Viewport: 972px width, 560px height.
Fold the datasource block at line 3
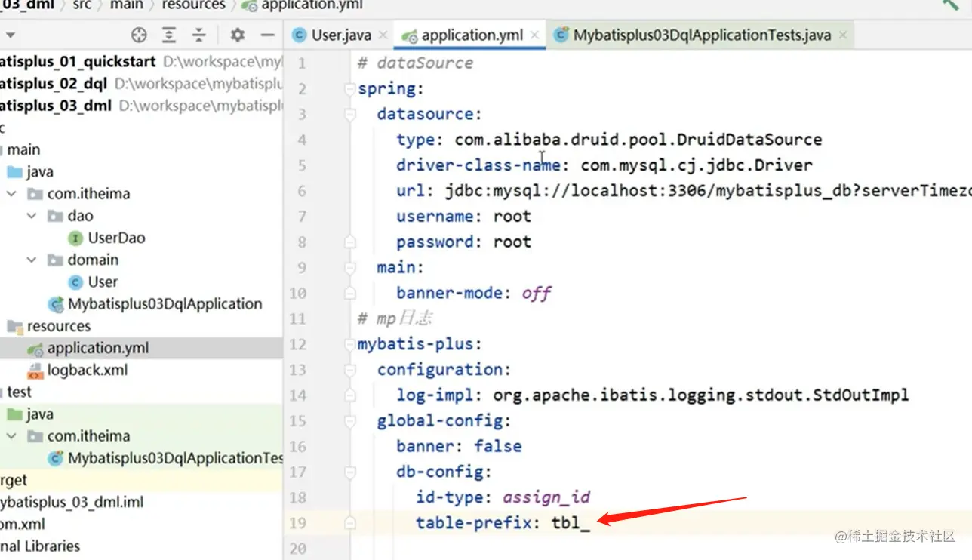[349, 115]
